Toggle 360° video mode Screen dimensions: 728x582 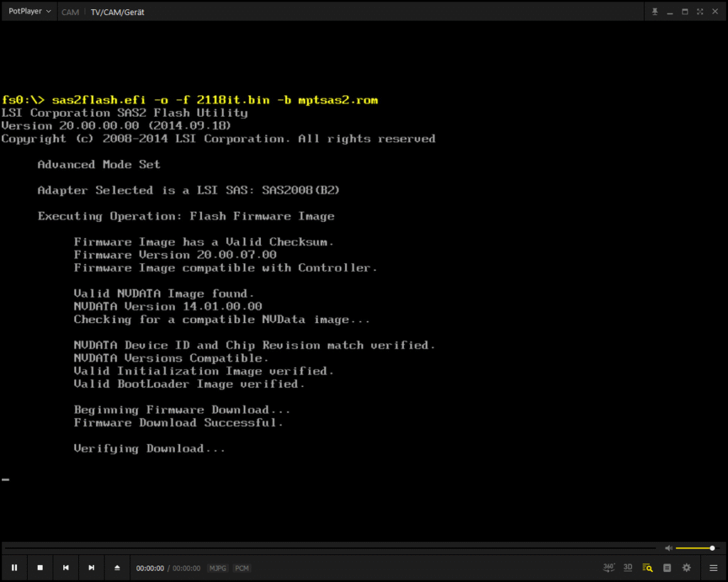pos(609,567)
